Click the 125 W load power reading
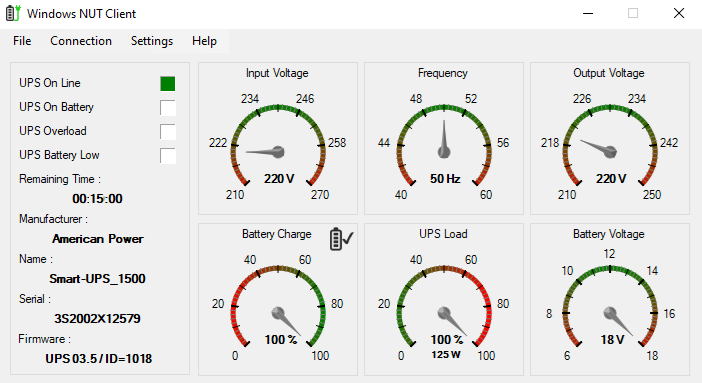Image resolution: width=702 pixels, height=383 pixels. click(446, 354)
